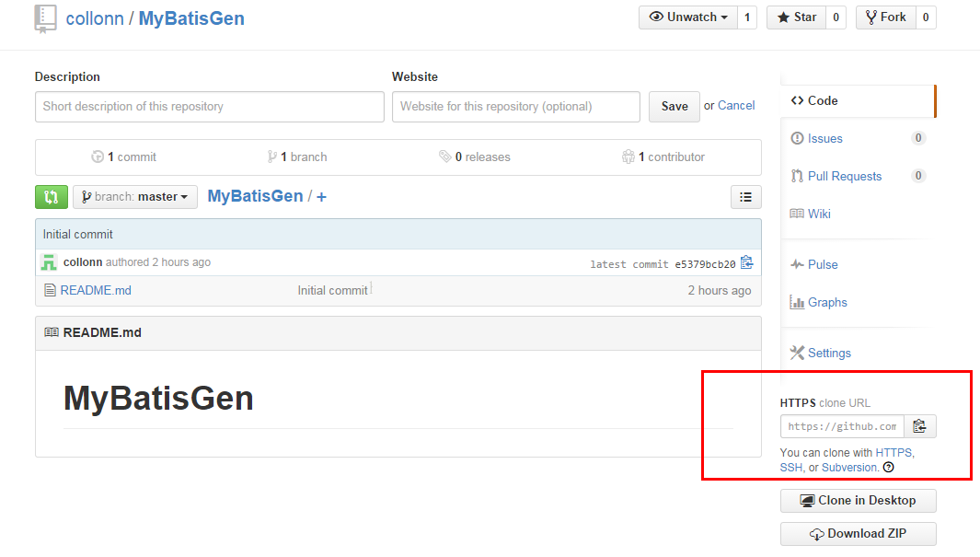980x557 pixels.
Task: Open the MyBatisGen repository title link
Action: point(191,18)
